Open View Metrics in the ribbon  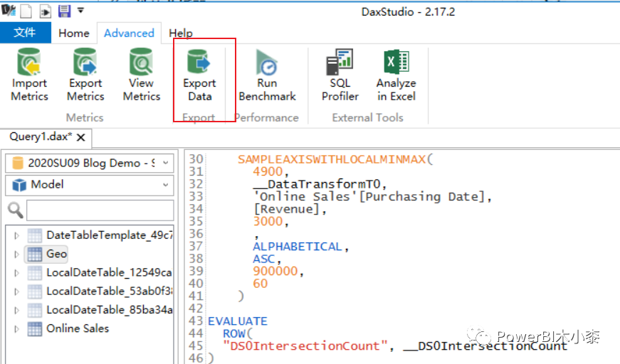tap(141, 75)
